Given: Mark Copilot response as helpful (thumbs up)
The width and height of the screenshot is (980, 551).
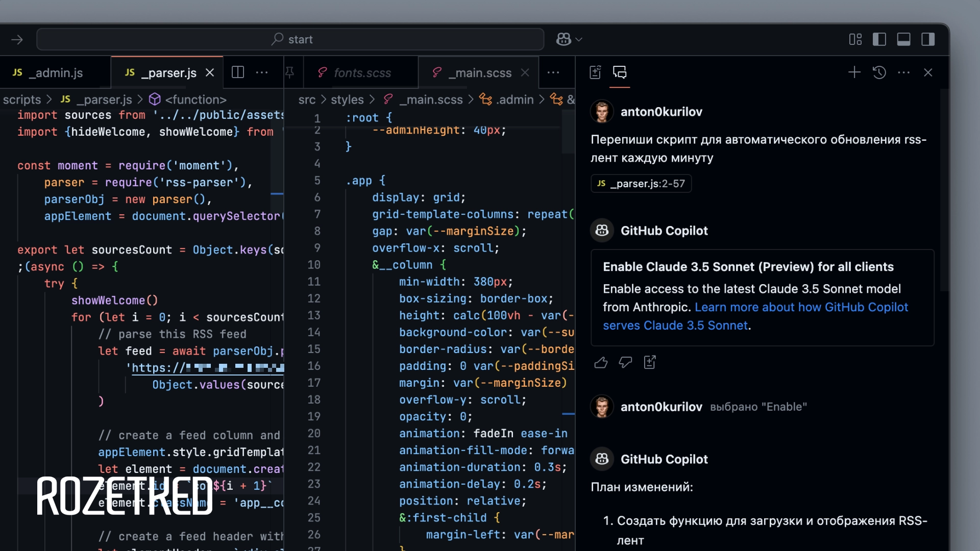Looking at the screenshot, I should [601, 362].
